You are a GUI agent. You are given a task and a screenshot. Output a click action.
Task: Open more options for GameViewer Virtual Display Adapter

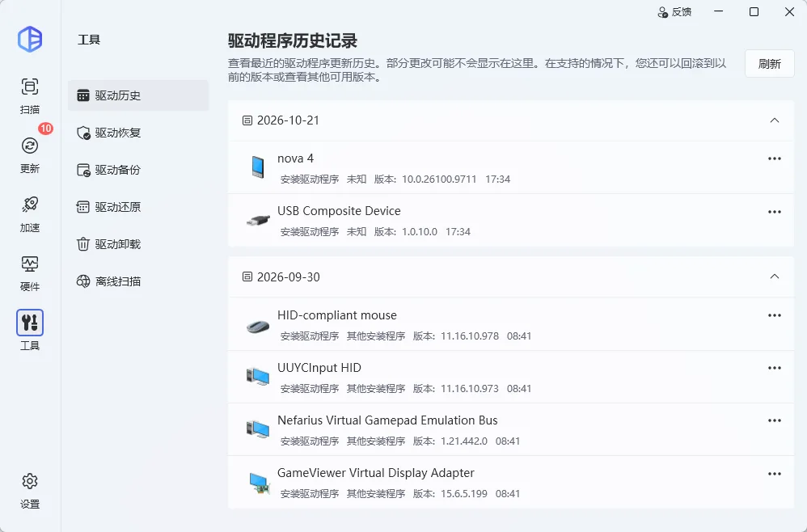(775, 474)
